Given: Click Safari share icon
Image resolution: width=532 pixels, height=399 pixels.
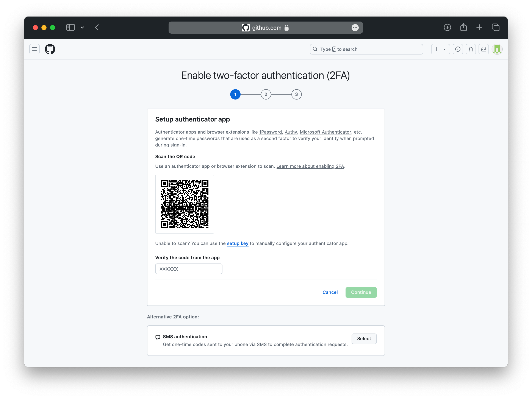Looking at the screenshot, I should click(x=463, y=28).
